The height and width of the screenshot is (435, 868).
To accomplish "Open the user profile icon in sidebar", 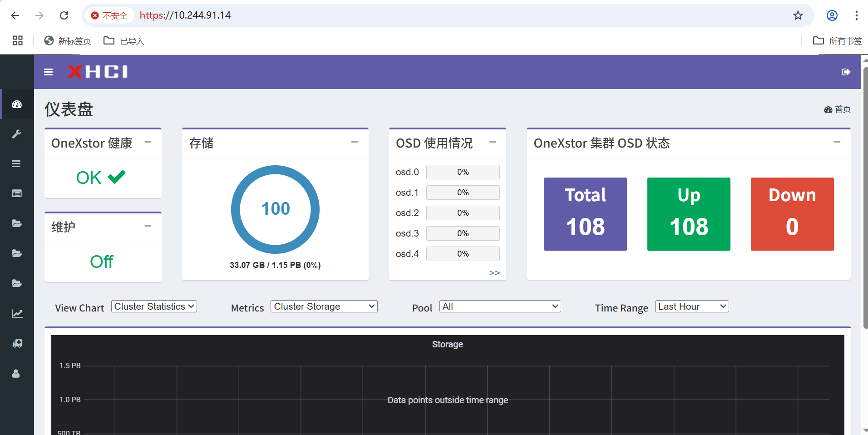I will click(16, 373).
